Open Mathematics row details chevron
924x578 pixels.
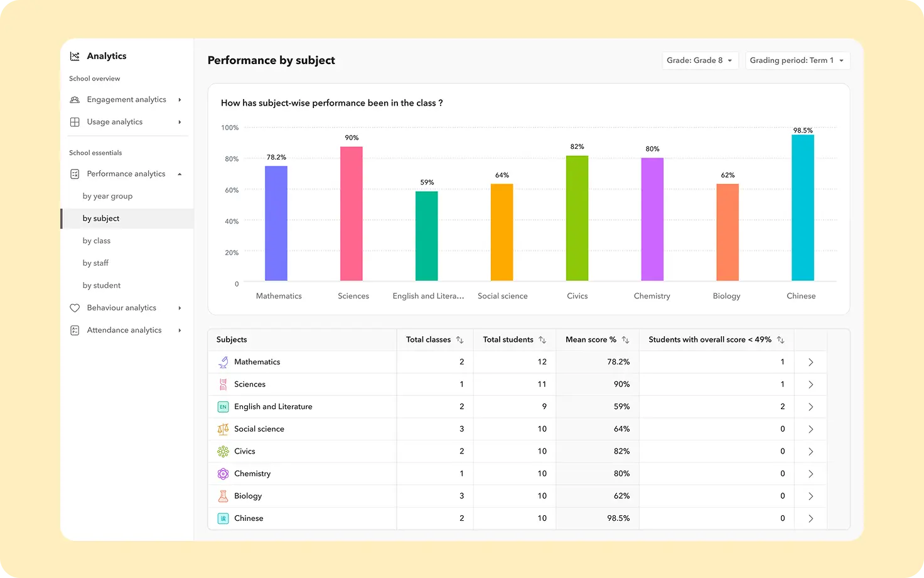pos(810,363)
